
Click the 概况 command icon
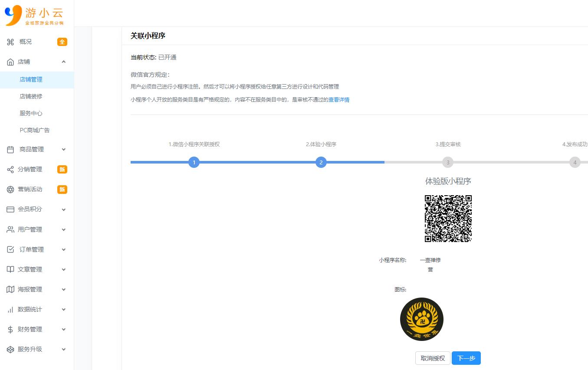click(x=10, y=42)
